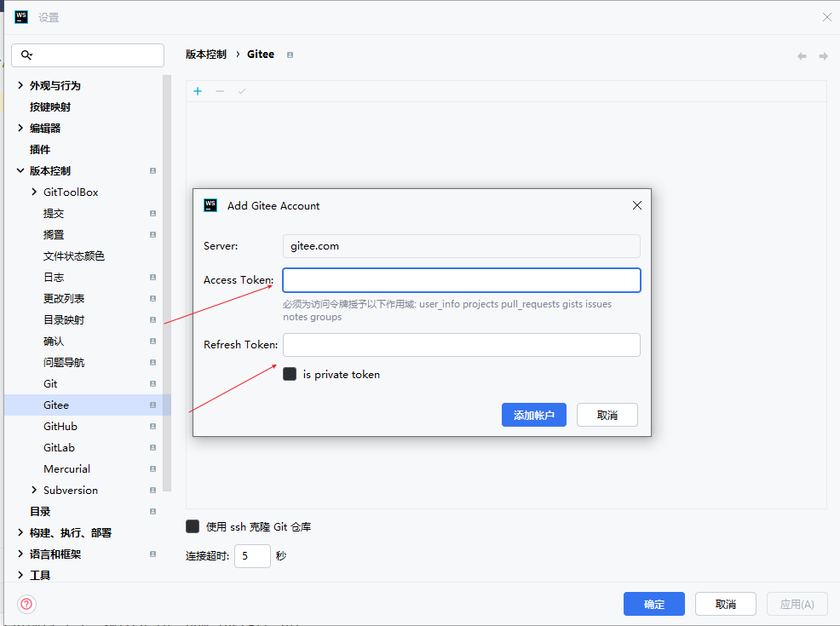Collapse the 版本控制 section
840x626 pixels.
20,171
